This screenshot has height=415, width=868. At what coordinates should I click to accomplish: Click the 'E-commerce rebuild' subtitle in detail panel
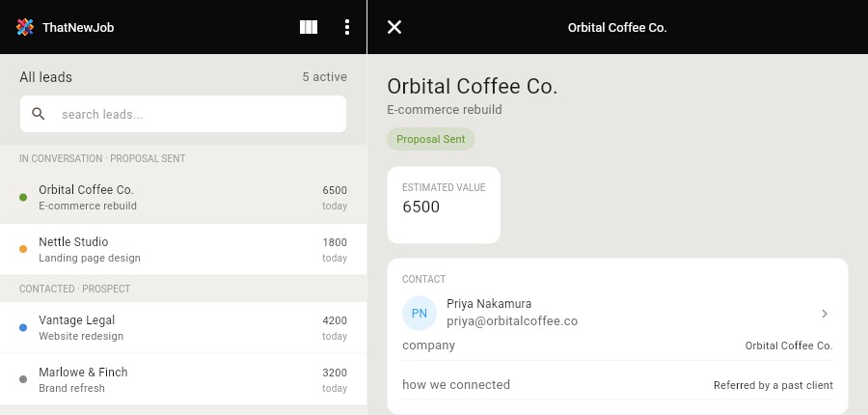445,110
